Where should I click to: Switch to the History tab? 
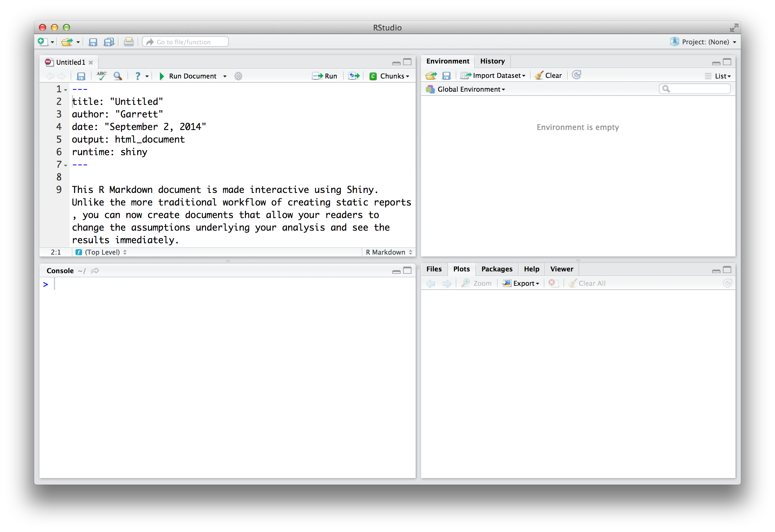click(x=492, y=61)
